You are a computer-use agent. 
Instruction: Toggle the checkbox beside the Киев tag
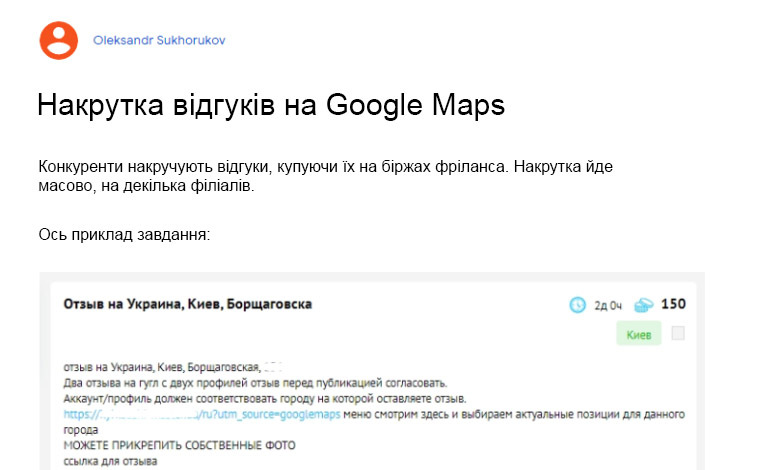[x=678, y=333]
